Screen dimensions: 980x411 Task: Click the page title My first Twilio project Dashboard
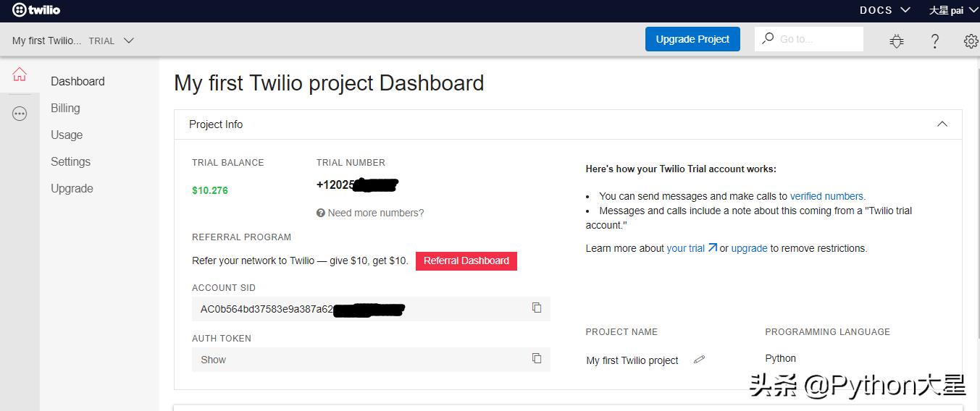(x=329, y=82)
